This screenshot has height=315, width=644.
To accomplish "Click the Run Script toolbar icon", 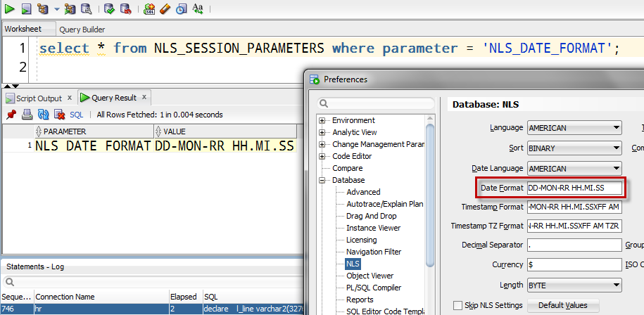I will [x=26, y=8].
